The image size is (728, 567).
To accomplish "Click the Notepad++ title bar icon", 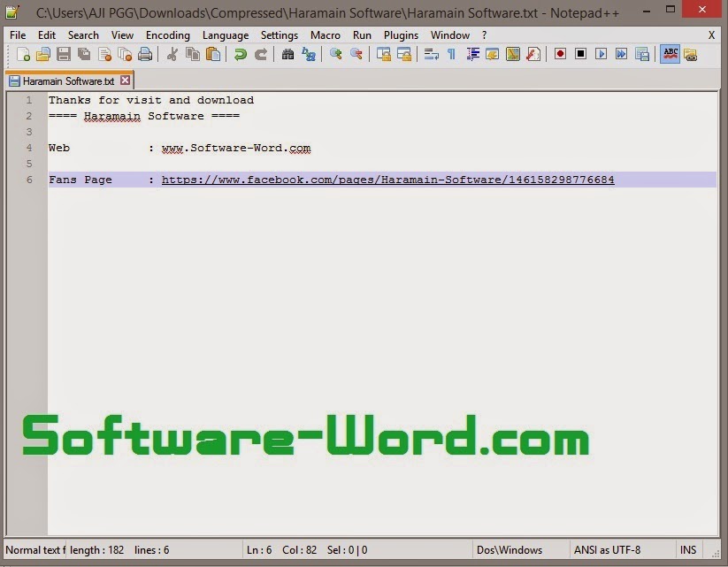I will 12,11.
